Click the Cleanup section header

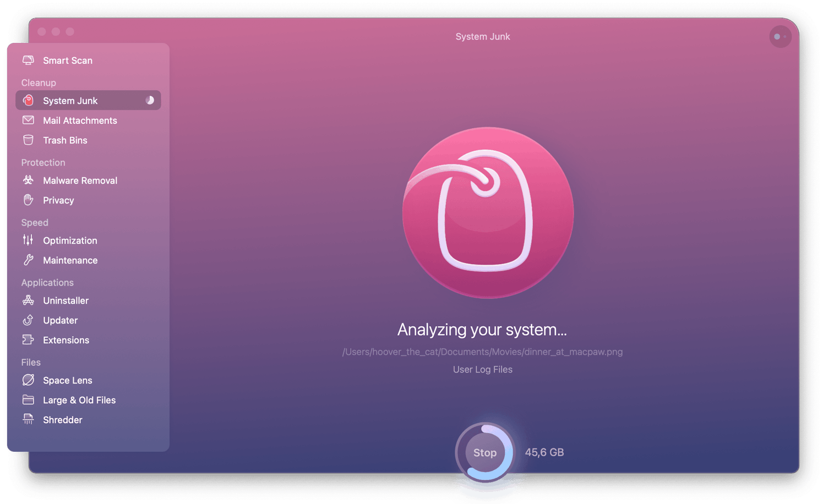[39, 83]
